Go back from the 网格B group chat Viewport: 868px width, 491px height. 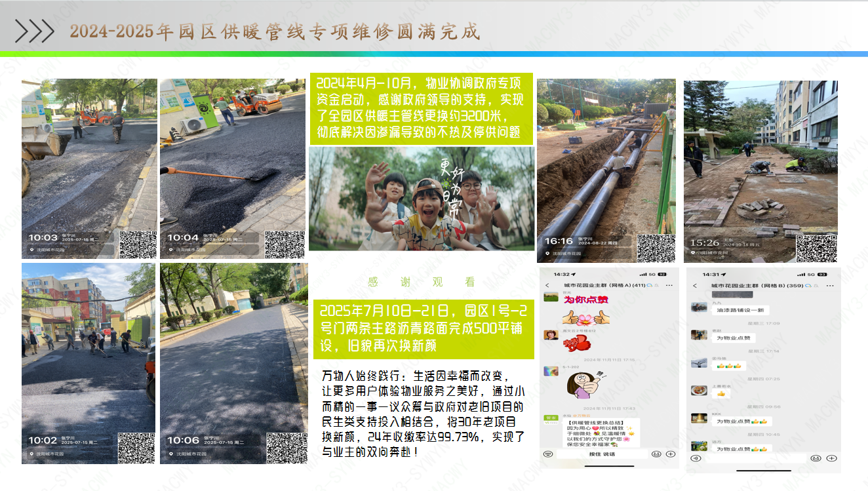point(695,286)
